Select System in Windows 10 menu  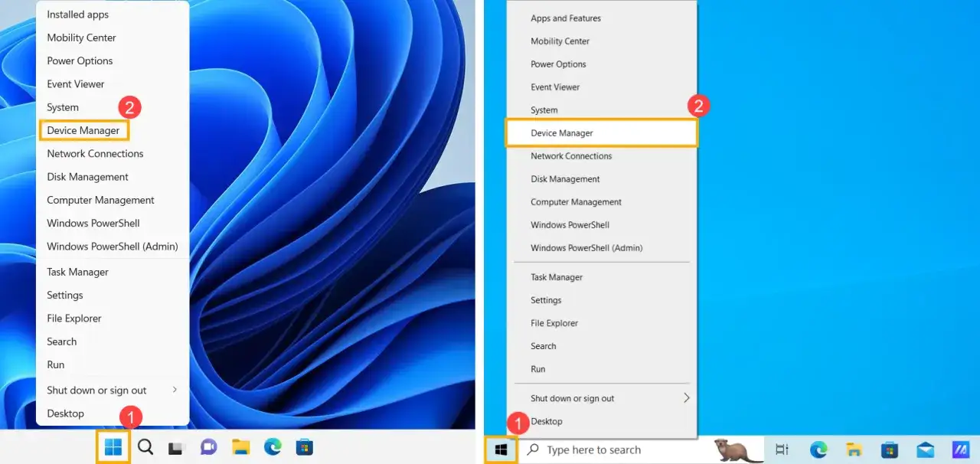[x=602, y=110]
